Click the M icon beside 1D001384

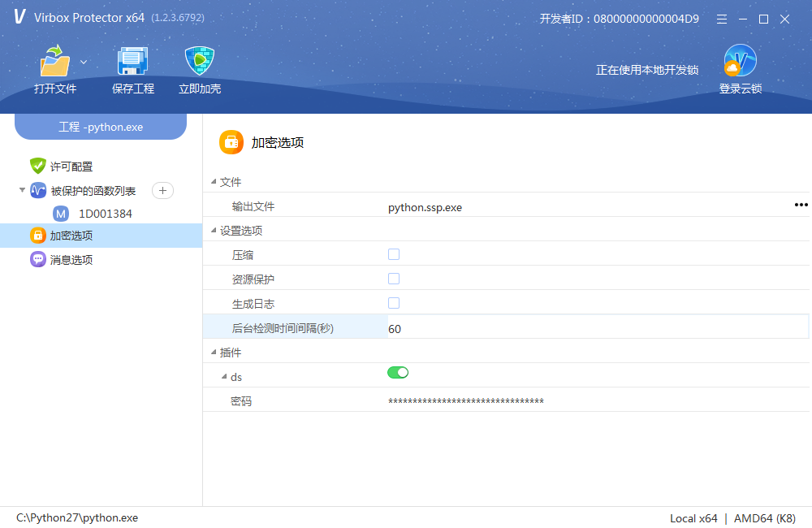tap(61, 214)
